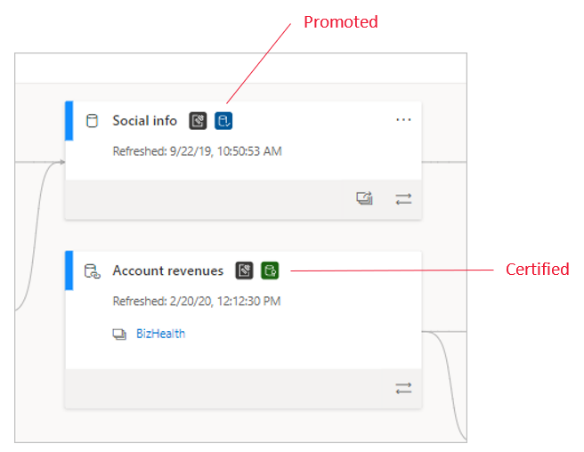The height and width of the screenshot is (452, 584).
Task: Click the Account revenues dataset icon
Action: (x=92, y=271)
